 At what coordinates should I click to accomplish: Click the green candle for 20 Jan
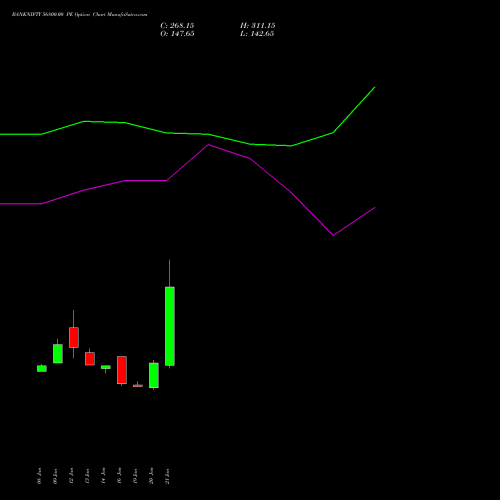(154, 375)
